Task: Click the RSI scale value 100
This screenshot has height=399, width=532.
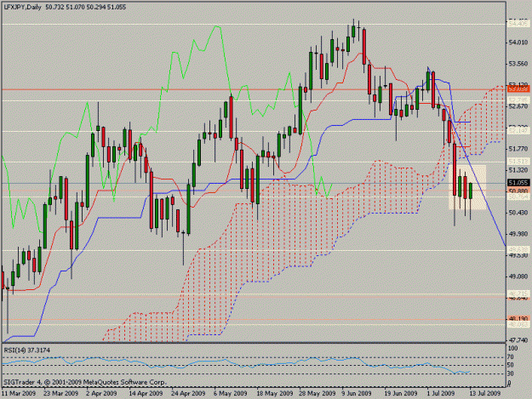Action: [x=512, y=349]
